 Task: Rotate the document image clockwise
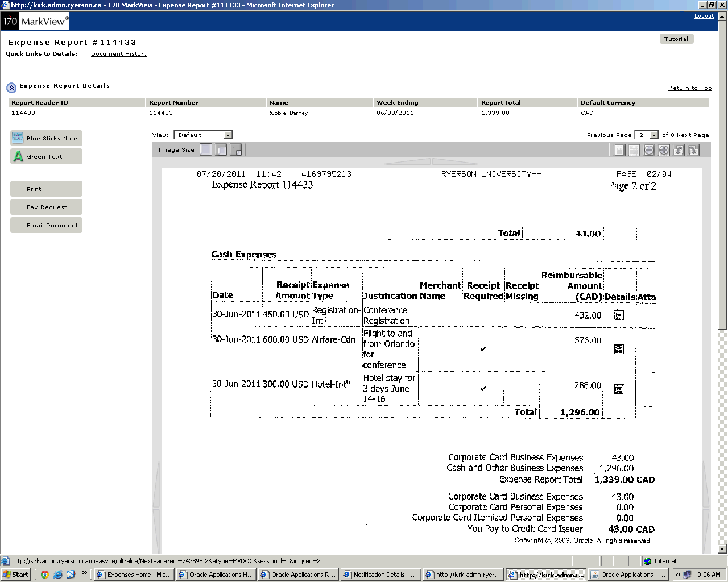[693, 150]
